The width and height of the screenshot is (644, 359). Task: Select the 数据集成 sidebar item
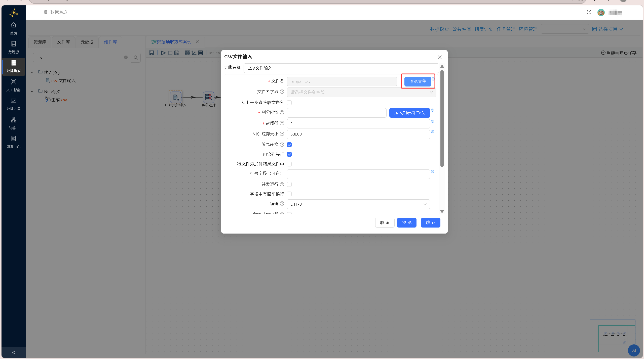point(14,66)
